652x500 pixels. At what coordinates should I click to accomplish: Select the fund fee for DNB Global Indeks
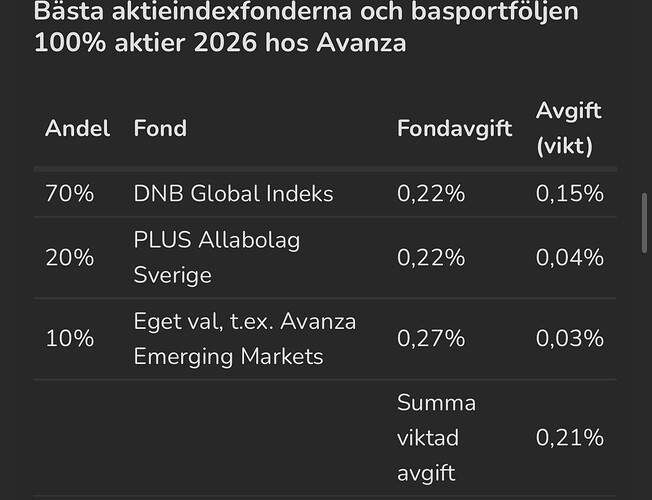(431, 194)
